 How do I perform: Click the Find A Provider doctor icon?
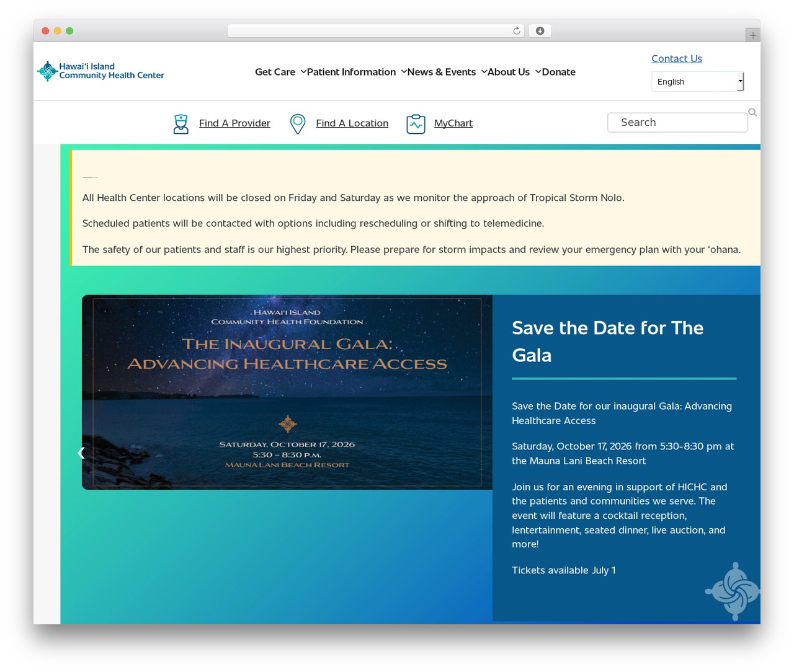coord(181,124)
